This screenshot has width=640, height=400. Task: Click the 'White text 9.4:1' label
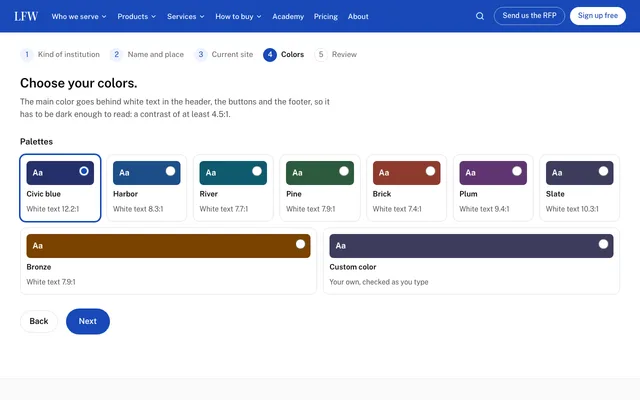click(x=484, y=209)
